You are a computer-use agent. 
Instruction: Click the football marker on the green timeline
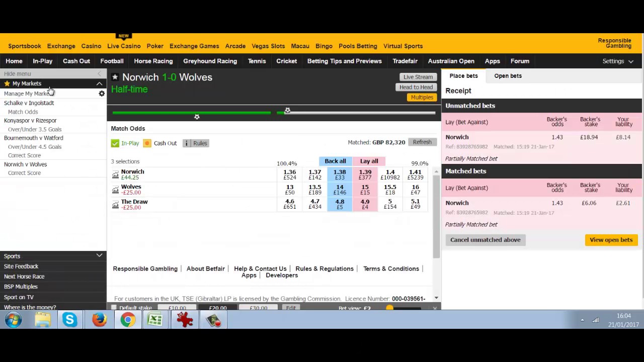(x=287, y=110)
